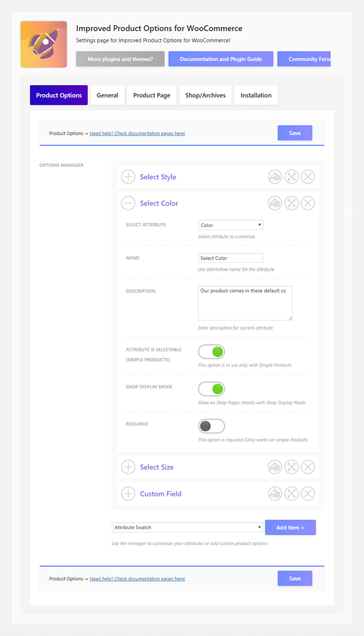Screen dimensions: 364x636
Task: Click the plugin rocket logo
Action: click(43, 45)
